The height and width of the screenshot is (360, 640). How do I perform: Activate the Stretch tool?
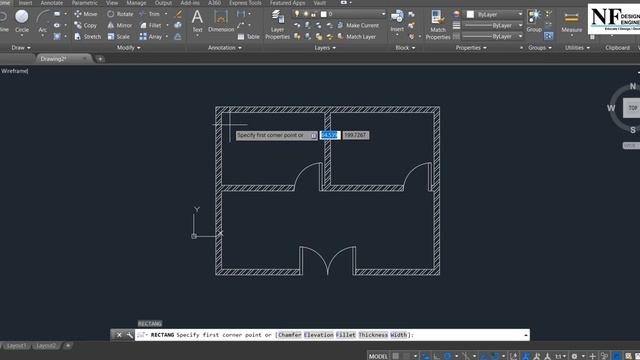[x=87, y=37]
